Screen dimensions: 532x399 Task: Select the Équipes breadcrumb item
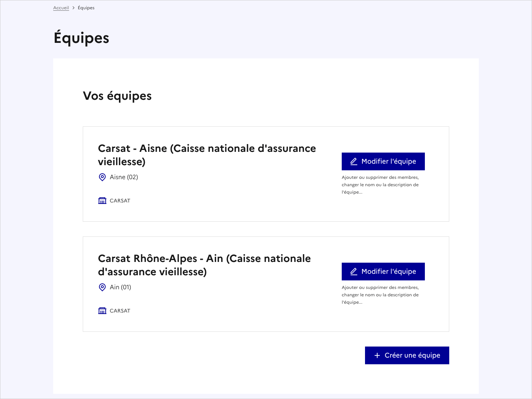point(86,7)
